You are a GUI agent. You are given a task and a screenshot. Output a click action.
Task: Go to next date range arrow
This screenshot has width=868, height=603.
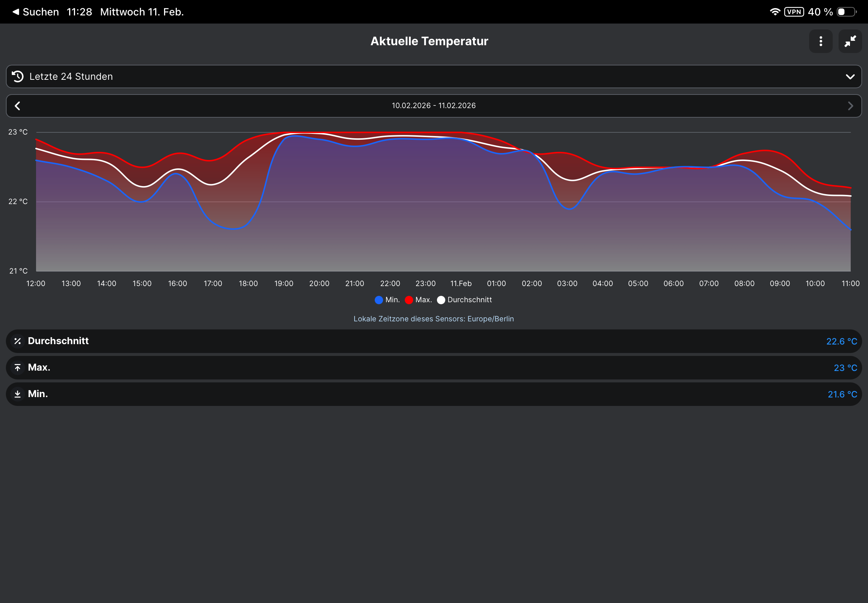[850, 106]
